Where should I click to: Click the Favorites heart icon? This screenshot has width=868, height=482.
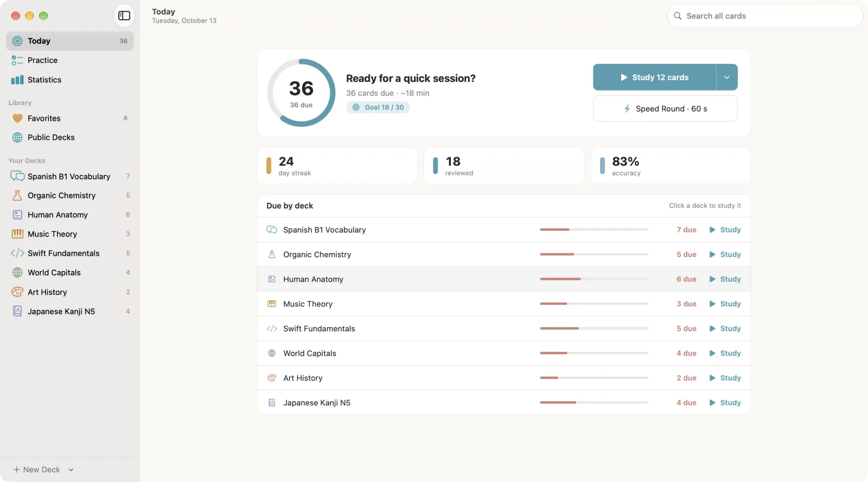click(x=17, y=118)
